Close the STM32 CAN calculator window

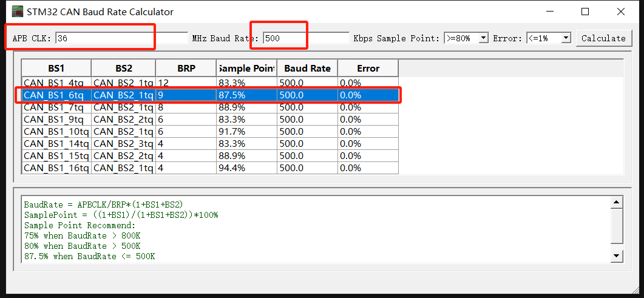pyautogui.click(x=621, y=12)
